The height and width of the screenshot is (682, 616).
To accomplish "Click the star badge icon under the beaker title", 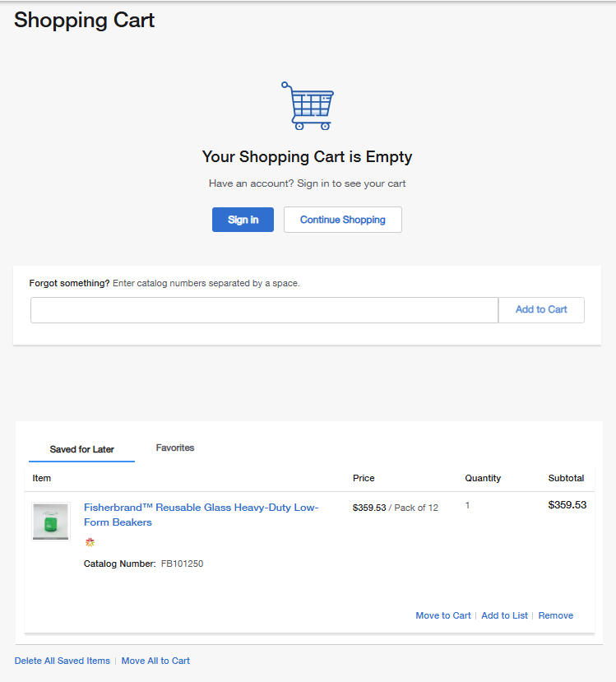I will point(90,542).
